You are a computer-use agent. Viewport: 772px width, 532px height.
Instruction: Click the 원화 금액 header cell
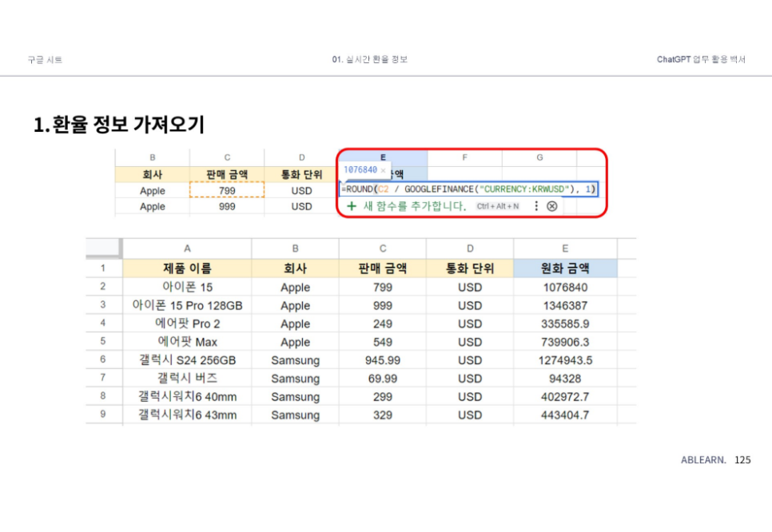(x=565, y=268)
